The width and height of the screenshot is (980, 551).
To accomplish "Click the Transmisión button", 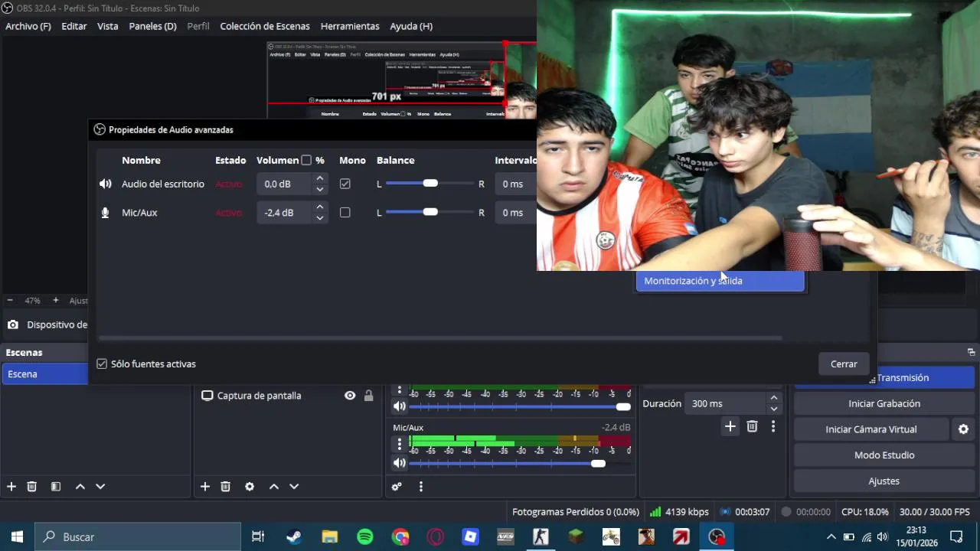I will [x=903, y=377].
